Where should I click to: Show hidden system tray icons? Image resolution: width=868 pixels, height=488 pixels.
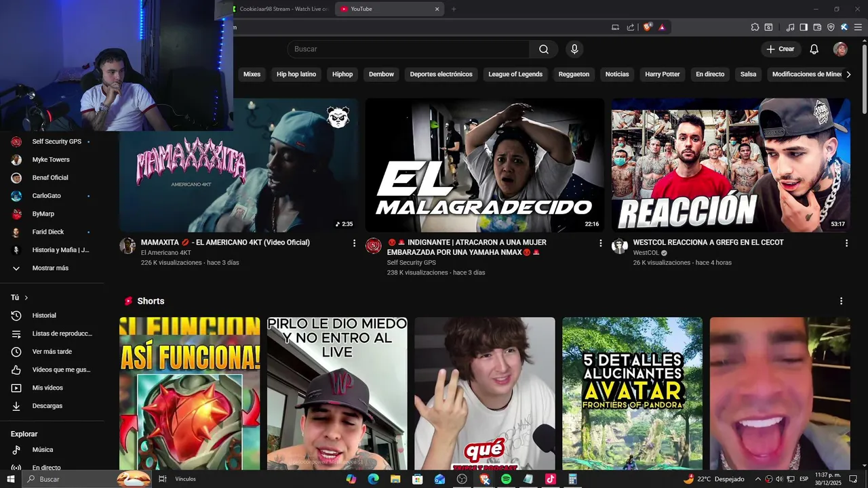coord(758,479)
